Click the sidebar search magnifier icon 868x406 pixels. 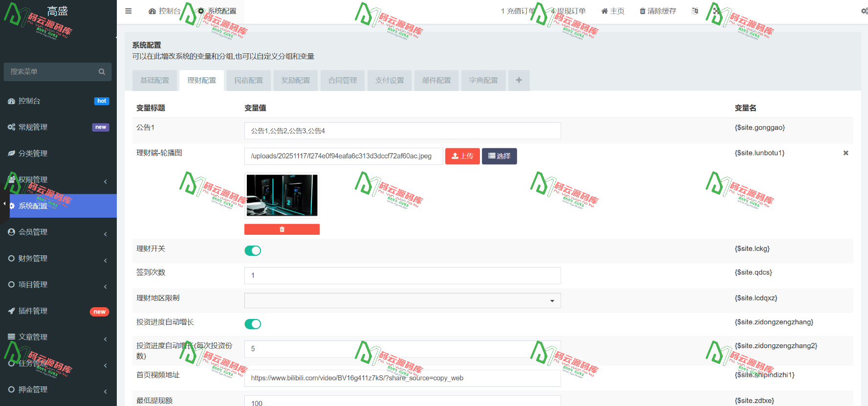point(102,71)
